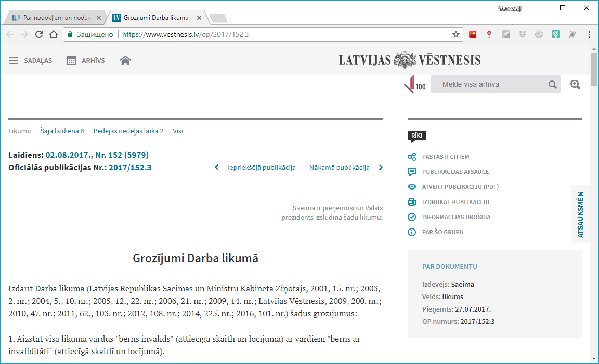Print publication using printer icon
The image size is (599, 364).
point(412,202)
